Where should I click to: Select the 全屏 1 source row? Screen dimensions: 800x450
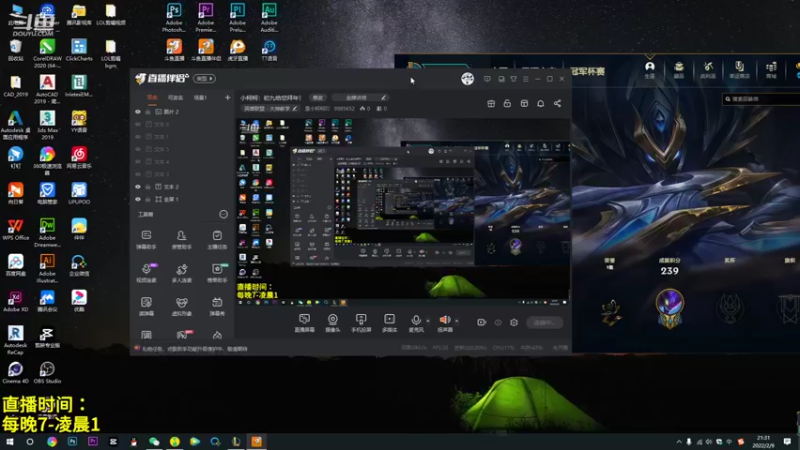[x=183, y=199]
